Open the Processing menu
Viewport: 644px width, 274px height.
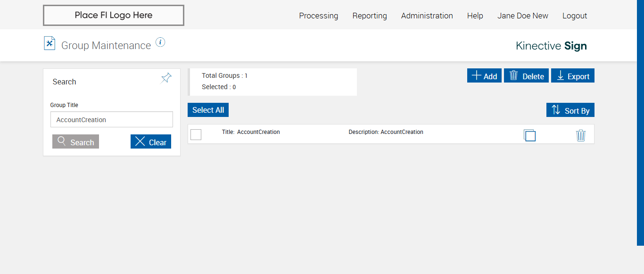coord(319,16)
